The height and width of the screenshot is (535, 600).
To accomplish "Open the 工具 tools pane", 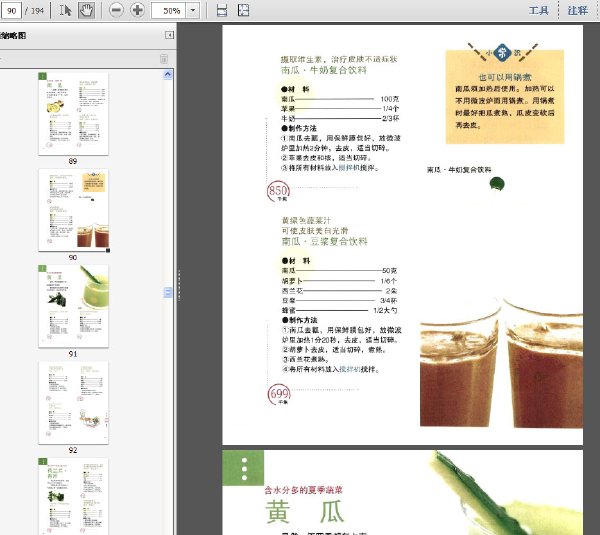I will point(538,10).
